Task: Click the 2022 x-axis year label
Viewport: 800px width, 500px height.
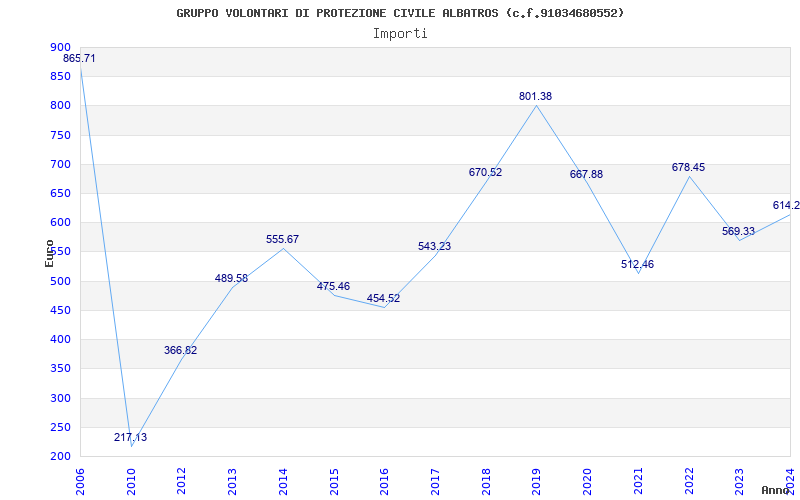Action: tap(689, 482)
